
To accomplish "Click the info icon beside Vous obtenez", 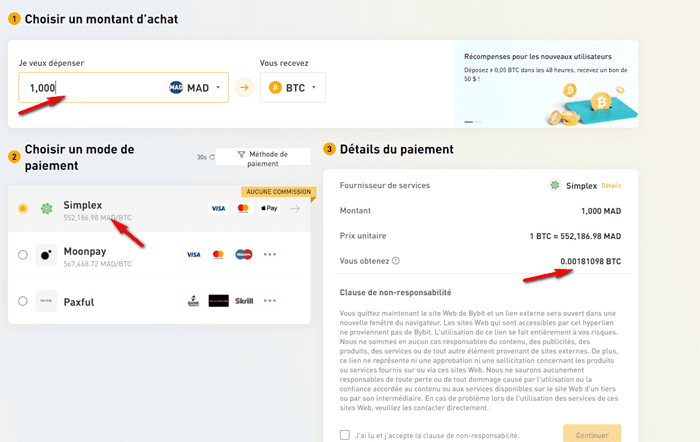I will tap(396, 262).
